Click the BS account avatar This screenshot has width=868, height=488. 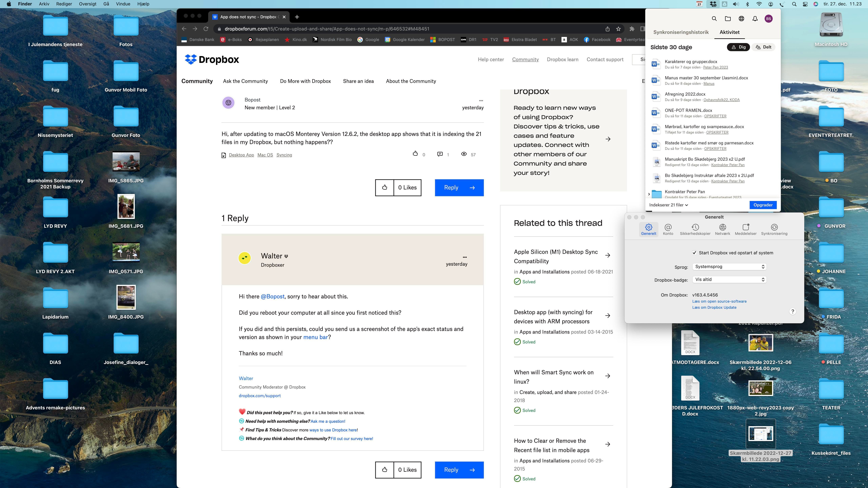tap(769, 19)
